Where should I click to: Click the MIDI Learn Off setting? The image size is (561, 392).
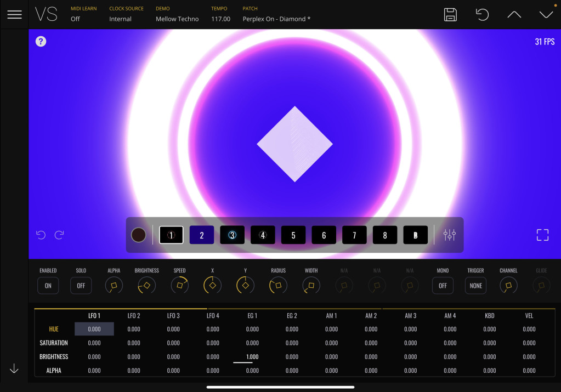(x=75, y=19)
